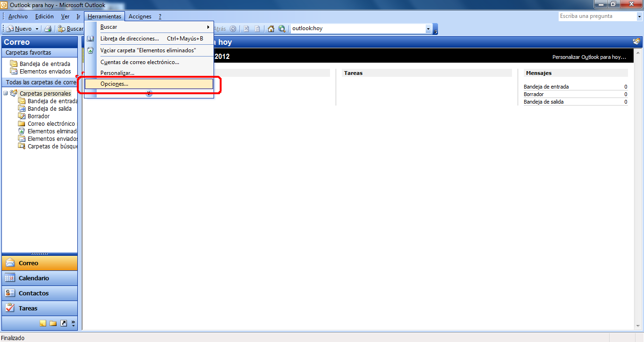The width and height of the screenshot is (644, 342).
Task: Click Bandeja de entrada in Mensajes list
Action: [546, 87]
